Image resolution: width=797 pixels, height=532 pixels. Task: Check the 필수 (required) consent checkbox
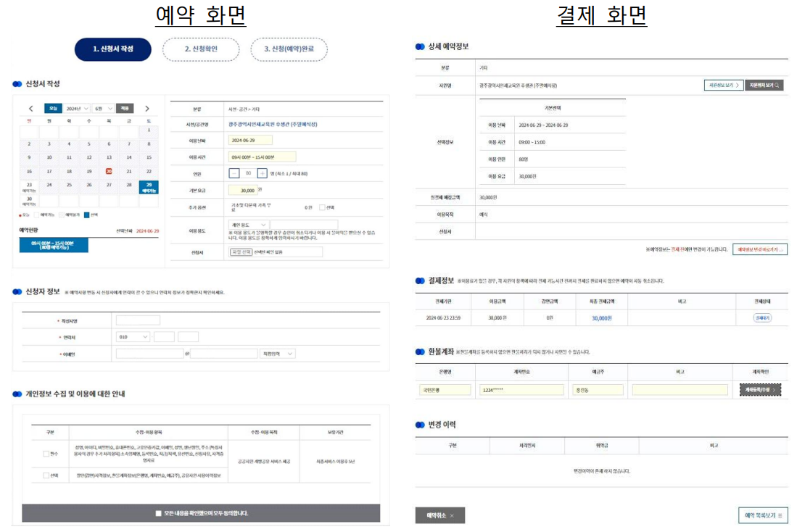[46, 454]
